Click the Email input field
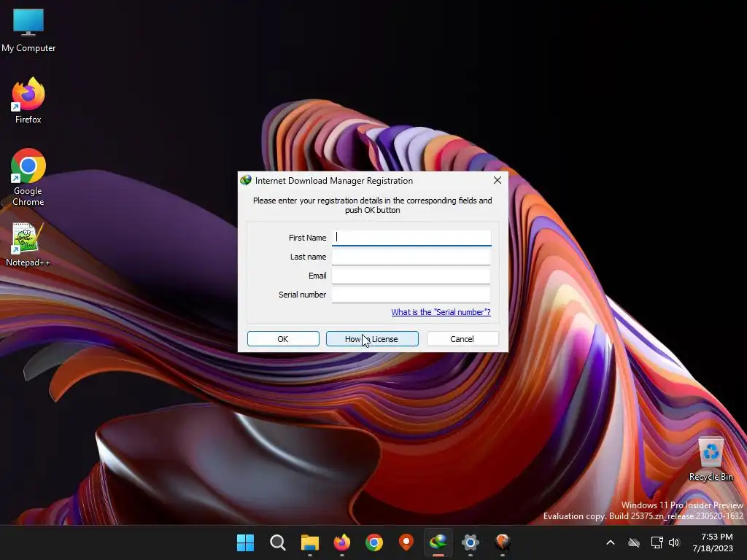 tap(411, 276)
